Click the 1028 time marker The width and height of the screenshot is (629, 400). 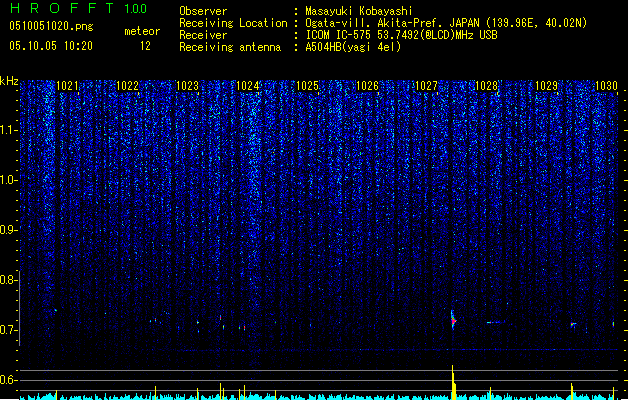[486, 86]
